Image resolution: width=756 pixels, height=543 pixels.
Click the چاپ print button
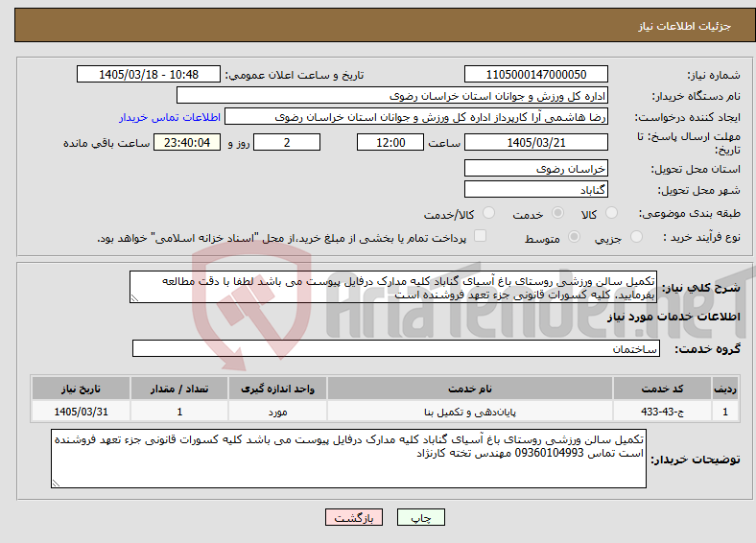click(421, 517)
